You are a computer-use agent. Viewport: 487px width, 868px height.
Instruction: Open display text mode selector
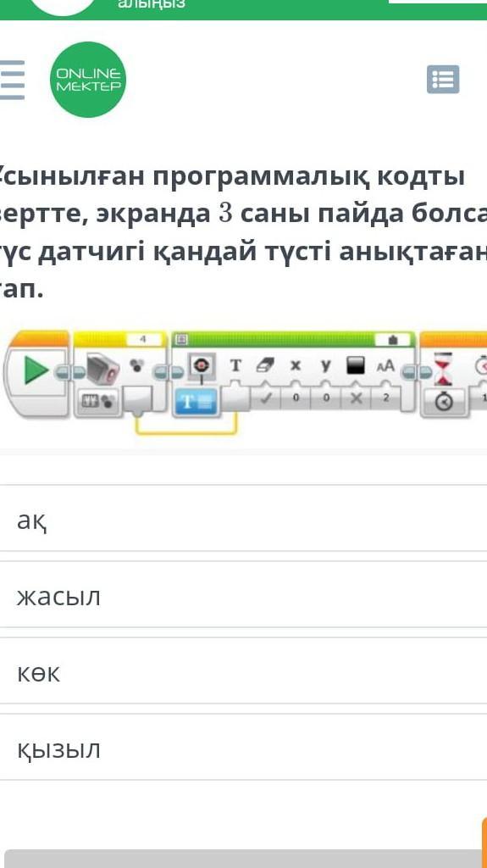pyautogui.click(x=198, y=402)
